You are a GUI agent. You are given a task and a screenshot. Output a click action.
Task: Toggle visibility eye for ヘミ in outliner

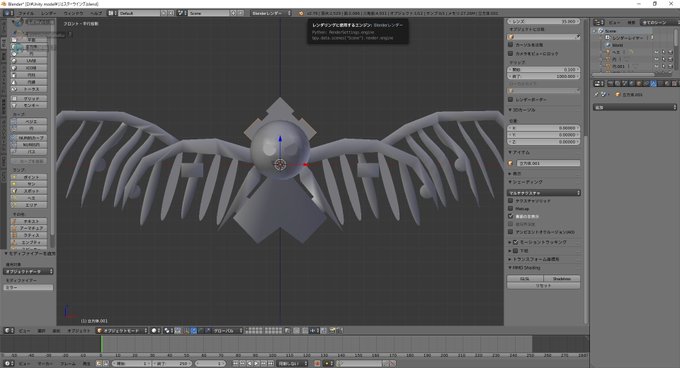pos(656,52)
